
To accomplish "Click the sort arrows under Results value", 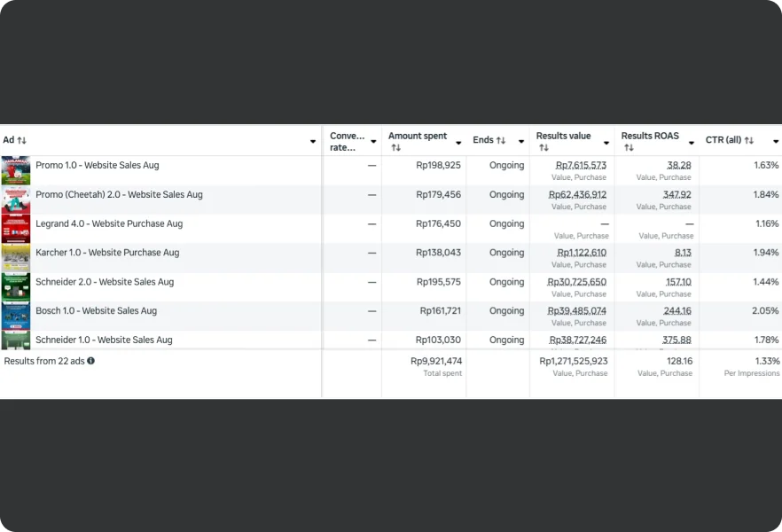I will (x=543, y=148).
